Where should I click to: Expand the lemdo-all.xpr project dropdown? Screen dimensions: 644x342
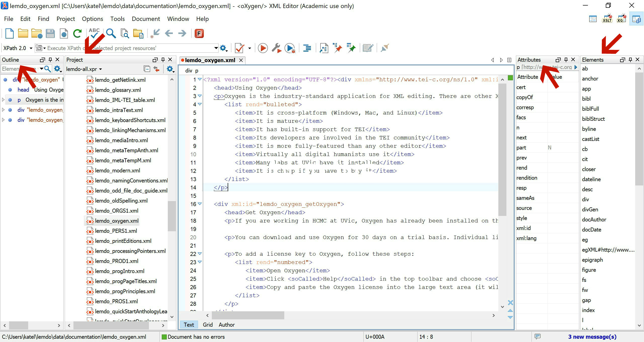tap(101, 69)
